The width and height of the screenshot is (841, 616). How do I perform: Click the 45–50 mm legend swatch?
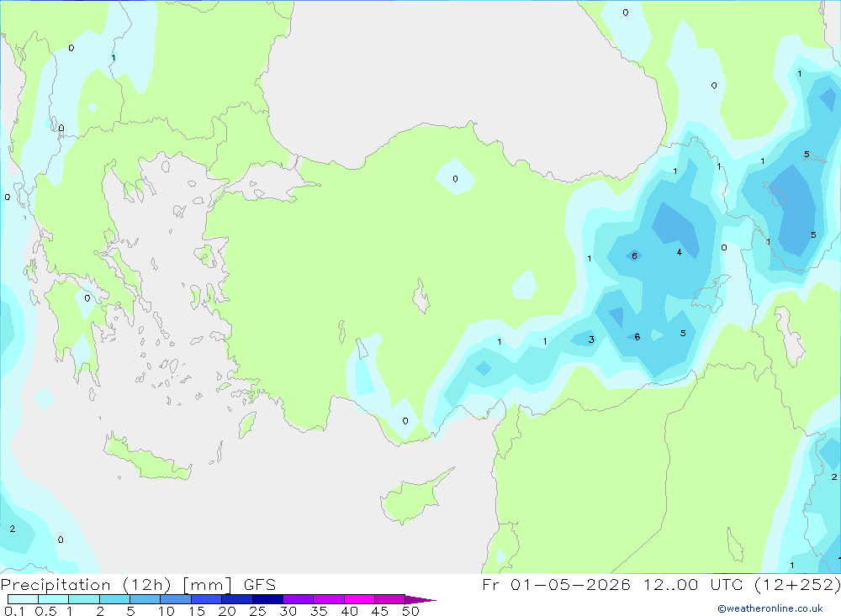(x=389, y=599)
